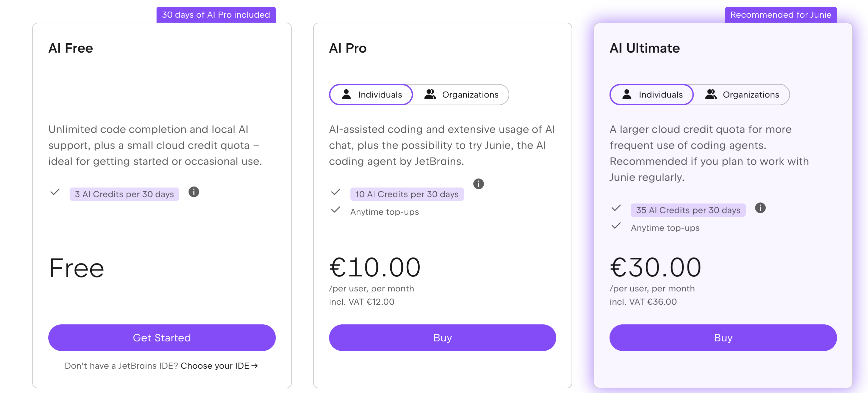Open the Choose your IDE link

pos(215,366)
